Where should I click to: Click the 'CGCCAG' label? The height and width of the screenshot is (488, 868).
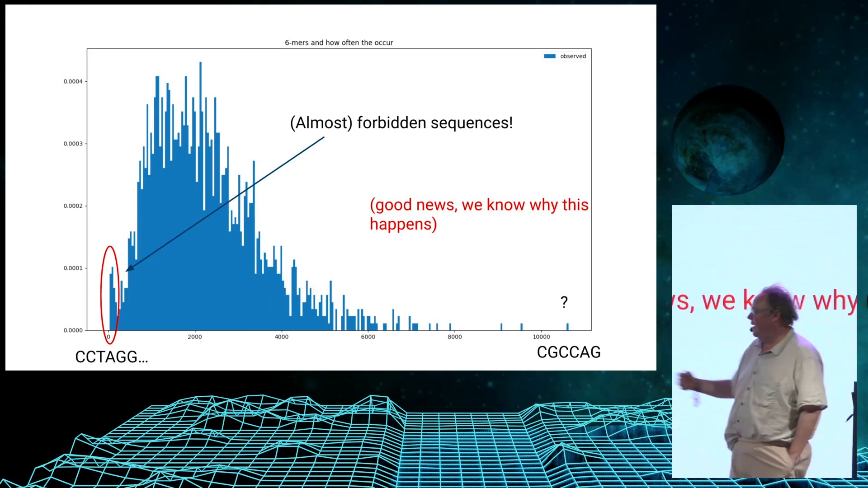tap(569, 352)
